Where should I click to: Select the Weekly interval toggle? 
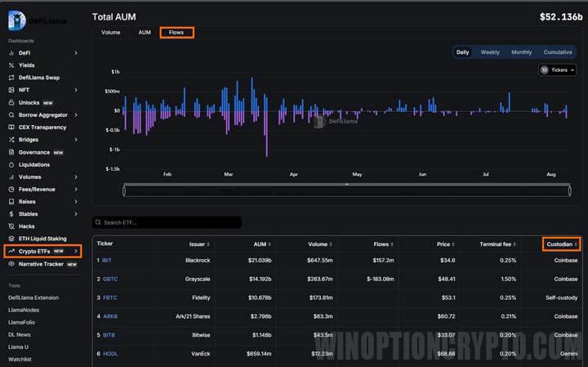click(490, 52)
